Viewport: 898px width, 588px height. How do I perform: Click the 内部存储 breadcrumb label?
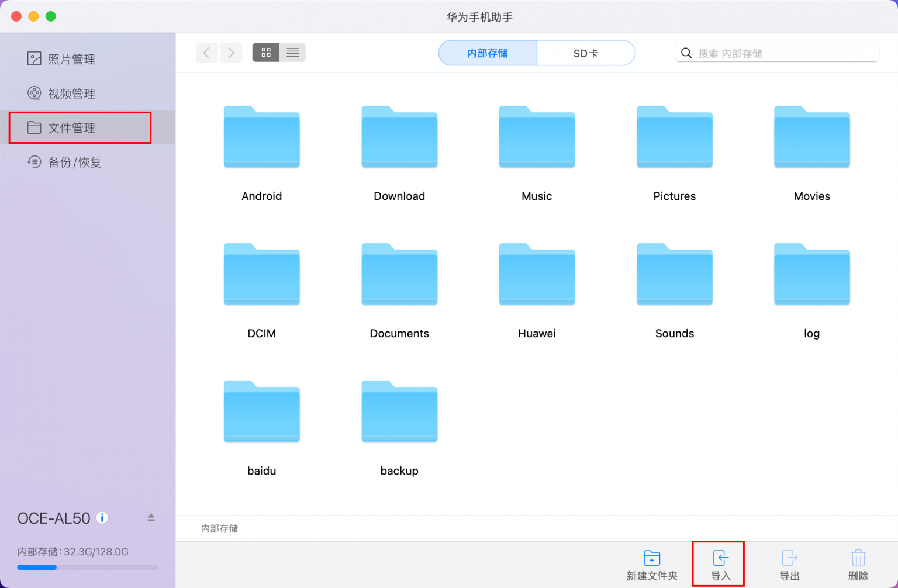point(219,528)
